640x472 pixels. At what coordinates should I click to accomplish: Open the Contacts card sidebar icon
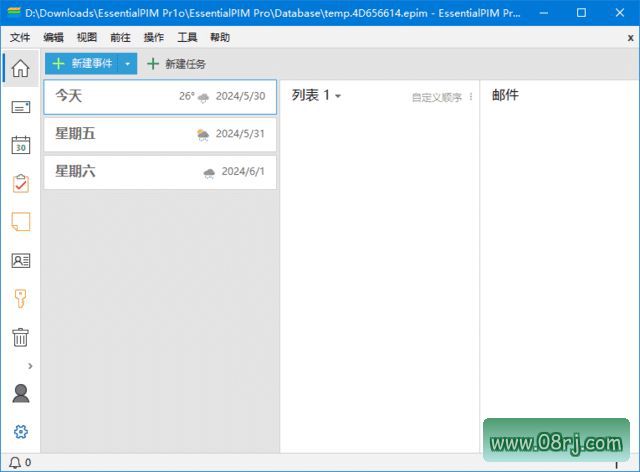click(x=20, y=260)
